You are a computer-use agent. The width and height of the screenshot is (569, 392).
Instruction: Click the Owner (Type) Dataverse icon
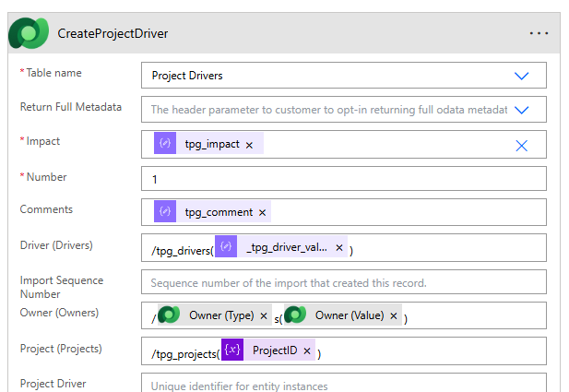point(169,315)
